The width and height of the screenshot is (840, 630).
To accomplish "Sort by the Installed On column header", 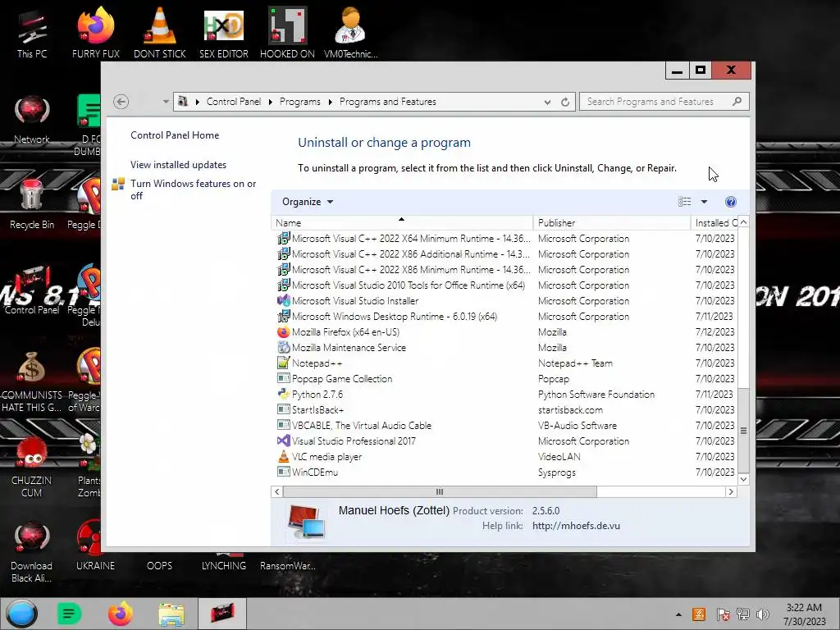I will click(x=714, y=223).
